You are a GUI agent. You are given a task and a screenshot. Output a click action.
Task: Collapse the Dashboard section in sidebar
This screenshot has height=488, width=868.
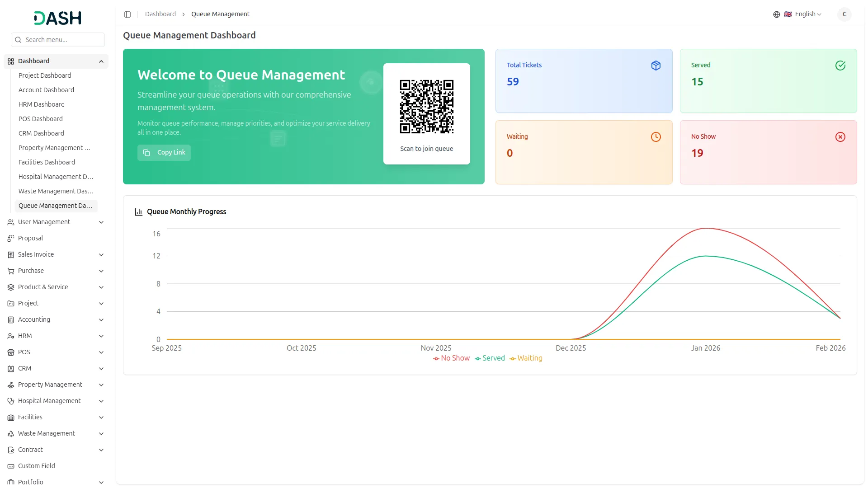coord(101,61)
